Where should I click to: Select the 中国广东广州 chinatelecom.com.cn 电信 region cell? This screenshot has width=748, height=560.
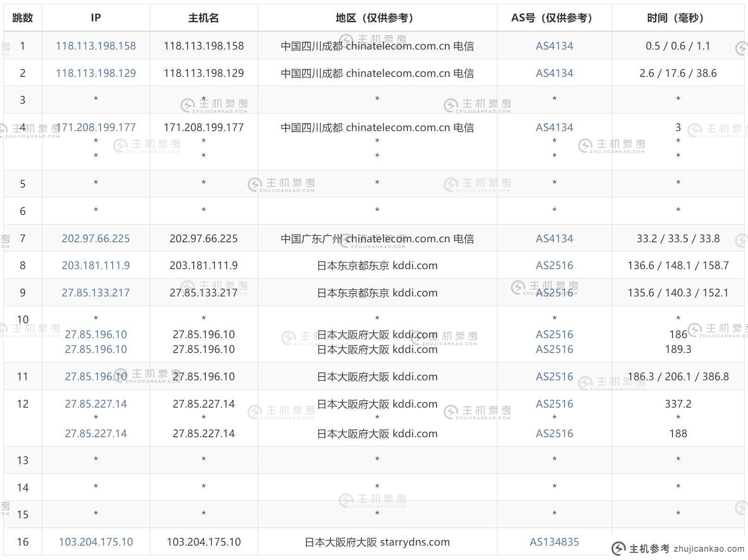pyautogui.click(x=377, y=239)
